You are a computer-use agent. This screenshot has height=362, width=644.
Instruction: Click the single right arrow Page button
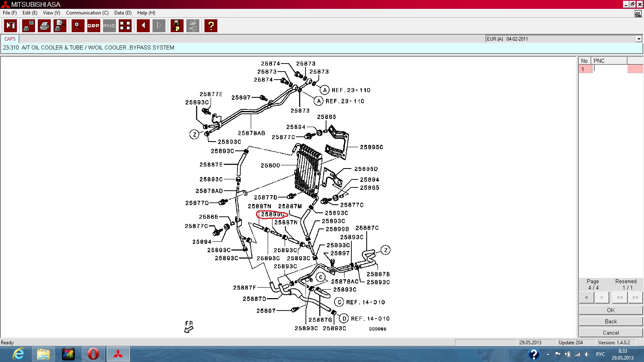pyautogui.click(x=602, y=298)
